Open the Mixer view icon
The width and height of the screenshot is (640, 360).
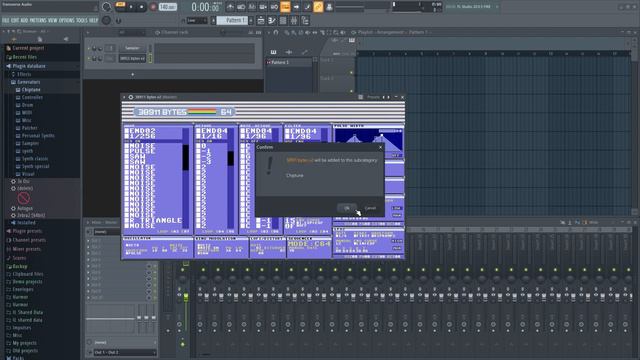pyautogui.click(x=294, y=20)
